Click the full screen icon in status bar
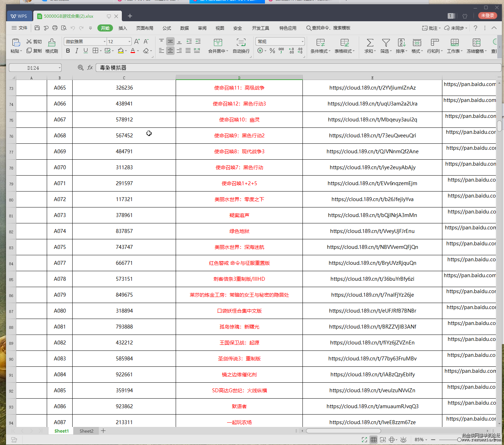Screen dimensions: 504x445 tap(364, 440)
